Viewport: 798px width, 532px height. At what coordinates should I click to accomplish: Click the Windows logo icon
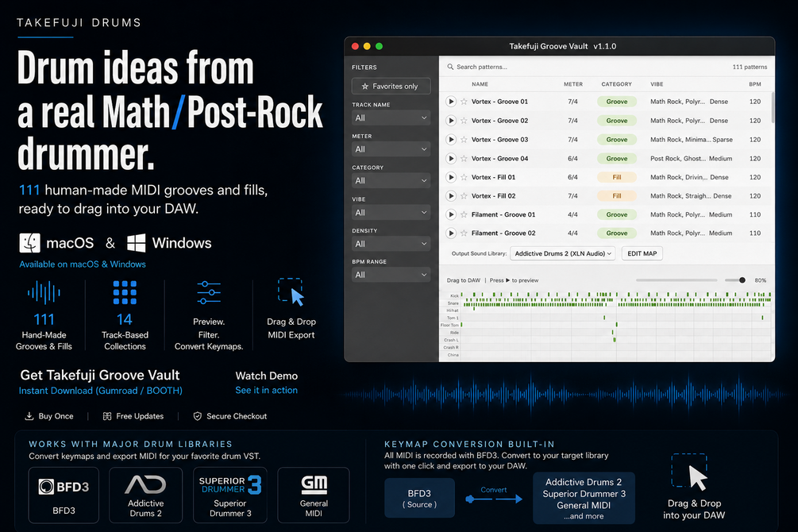(x=136, y=243)
